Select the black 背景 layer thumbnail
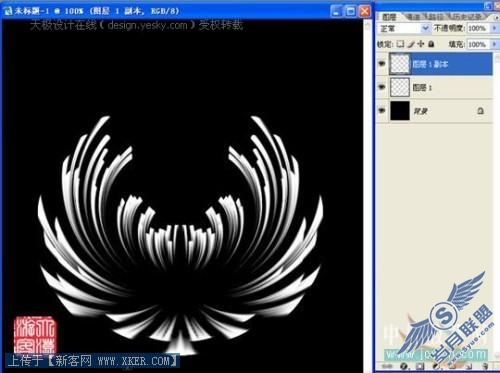The width and height of the screenshot is (500, 373). click(x=399, y=111)
